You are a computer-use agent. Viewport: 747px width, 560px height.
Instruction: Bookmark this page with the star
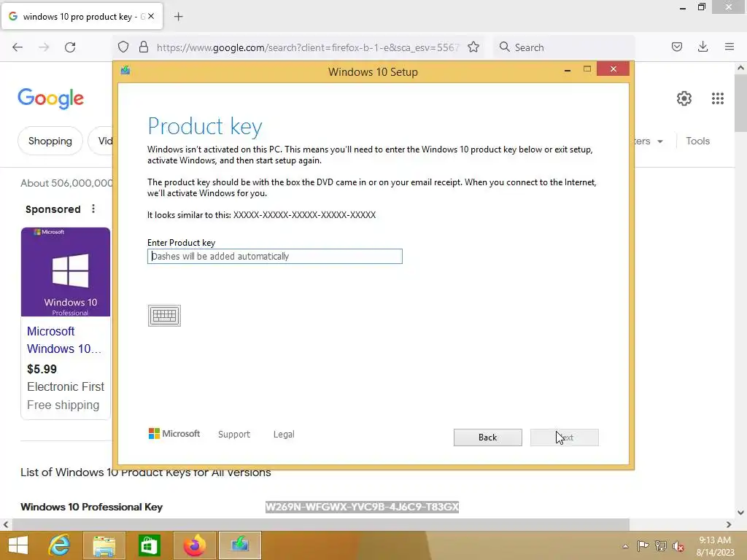click(473, 47)
